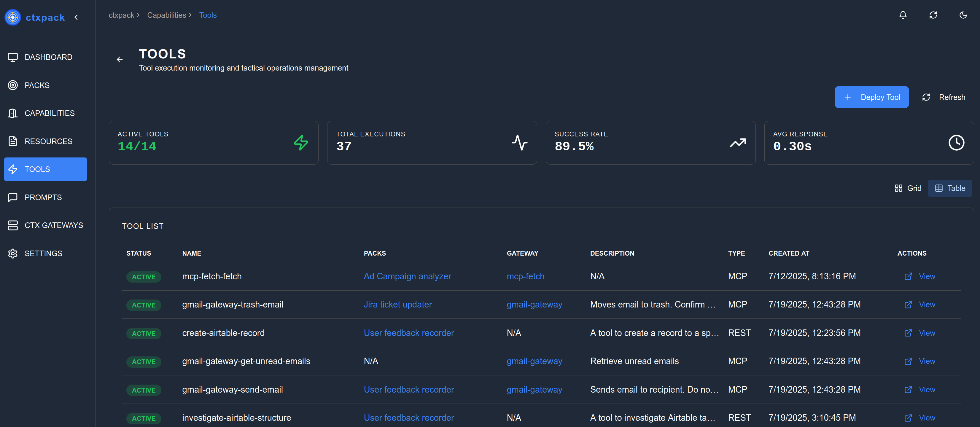This screenshot has height=427, width=980.
Task: View investigate-airtable-structure tool details
Action: pyautogui.click(x=919, y=418)
